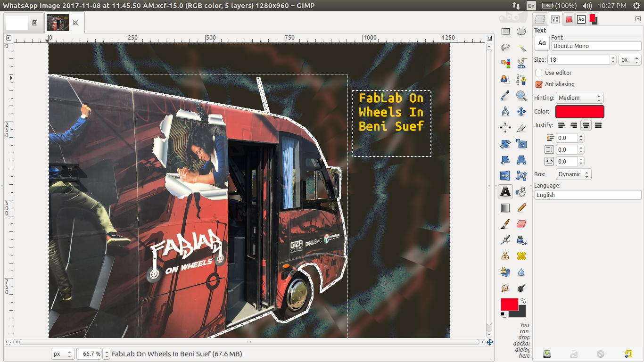
Task: Open the dock tab configuration menu arrow
Action: pyautogui.click(x=638, y=19)
